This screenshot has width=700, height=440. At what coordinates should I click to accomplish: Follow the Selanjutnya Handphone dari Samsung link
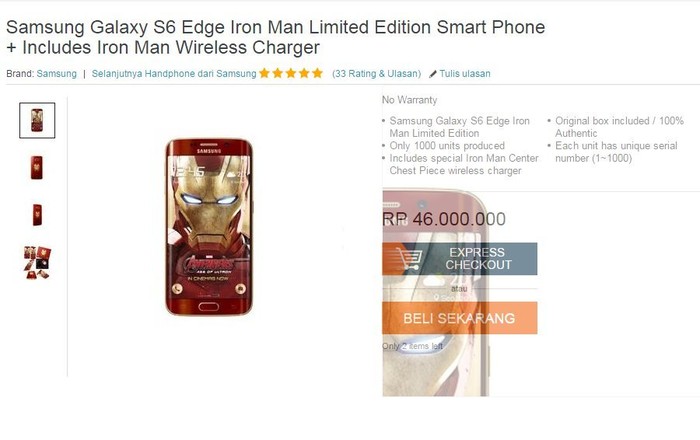coord(173,74)
